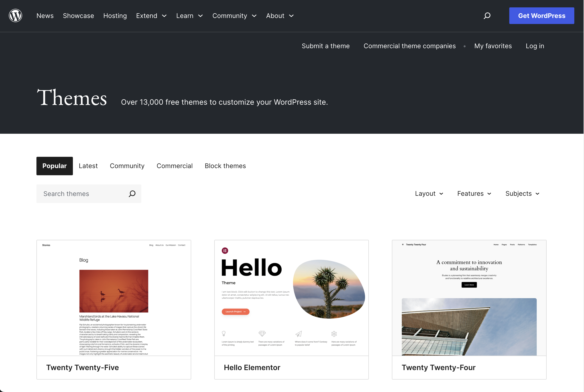584x392 pixels.
Task: Open the Twenty Twenty-Four theme preview
Action: tap(469, 297)
